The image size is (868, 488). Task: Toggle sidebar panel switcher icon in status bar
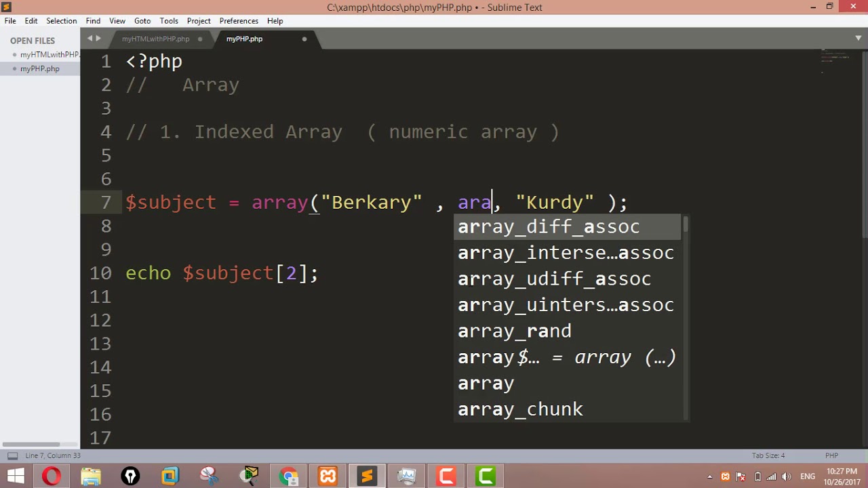point(12,455)
